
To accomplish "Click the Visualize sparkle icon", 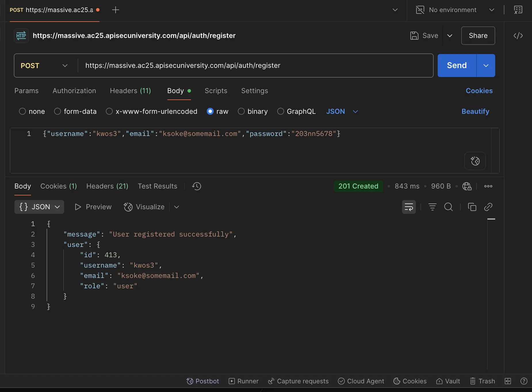I will click(x=128, y=207).
